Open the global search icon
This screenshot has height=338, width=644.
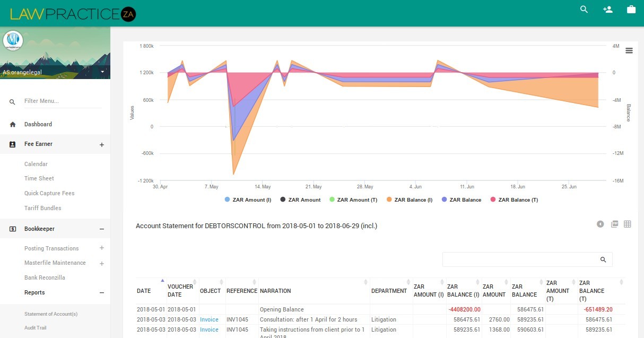(x=584, y=10)
